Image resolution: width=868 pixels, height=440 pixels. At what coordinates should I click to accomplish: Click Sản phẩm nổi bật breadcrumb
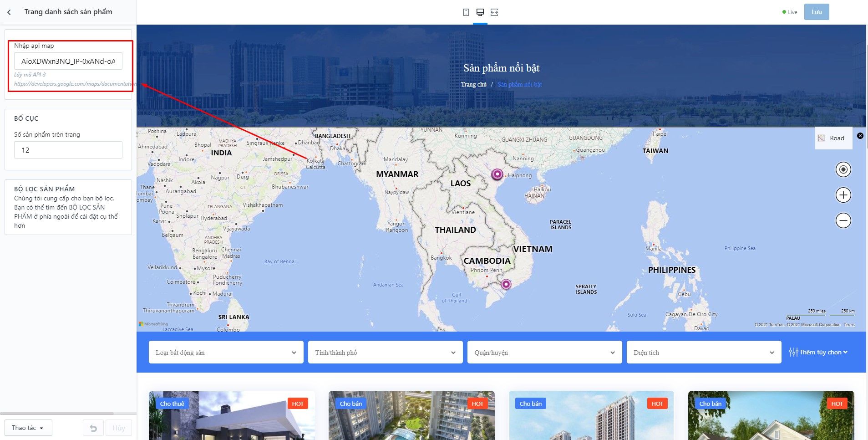pyautogui.click(x=519, y=84)
